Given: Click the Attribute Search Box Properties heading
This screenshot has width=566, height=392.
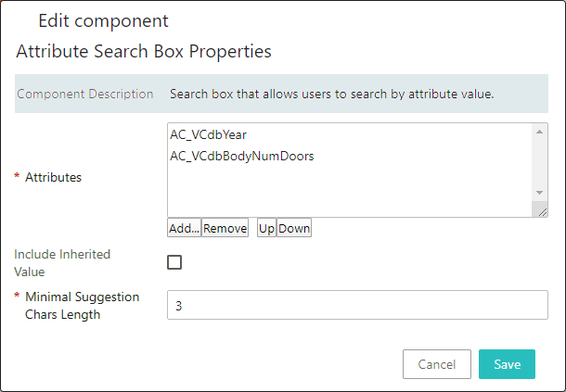Looking at the screenshot, I should click(x=144, y=51).
